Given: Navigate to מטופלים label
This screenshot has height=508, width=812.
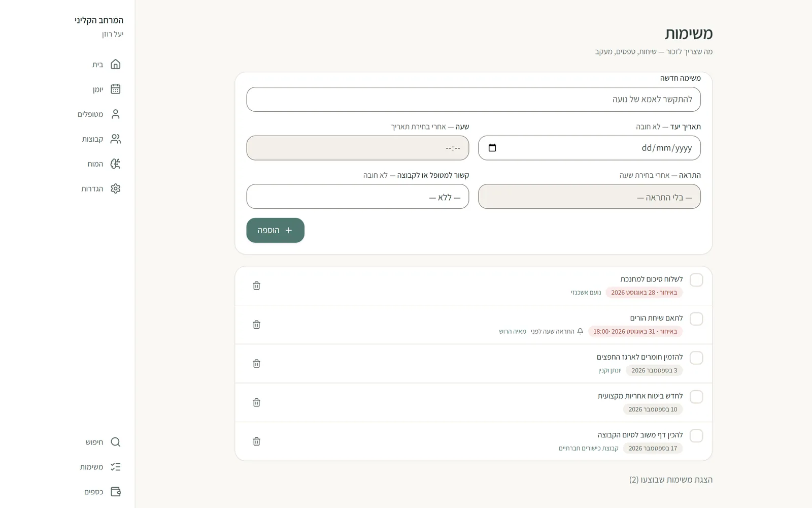Looking at the screenshot, I should (x=90, y=114).
